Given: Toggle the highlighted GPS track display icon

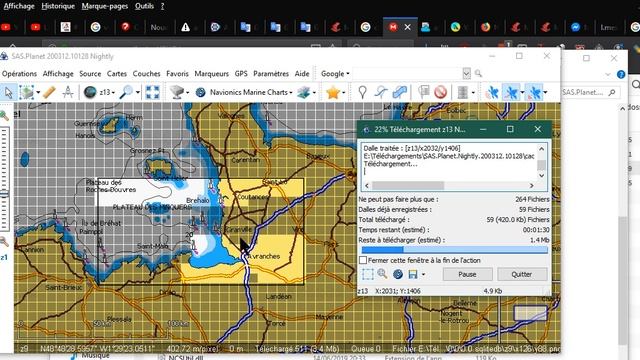Looking at the screenshot, I should (x=511, y=92).
